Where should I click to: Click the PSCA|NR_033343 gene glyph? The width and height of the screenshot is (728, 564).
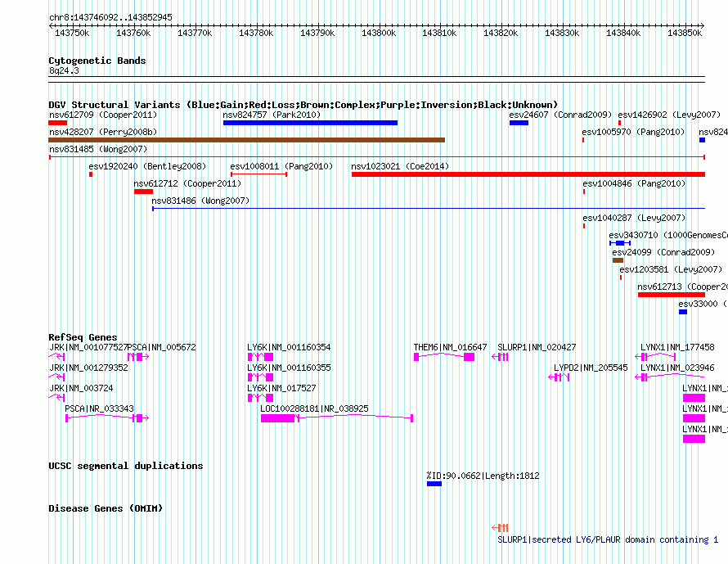pos(107,418)
